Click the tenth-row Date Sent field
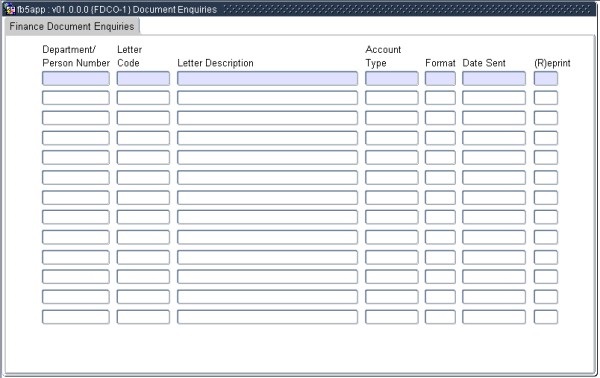 pyautogui.click(x=494, y=257)
